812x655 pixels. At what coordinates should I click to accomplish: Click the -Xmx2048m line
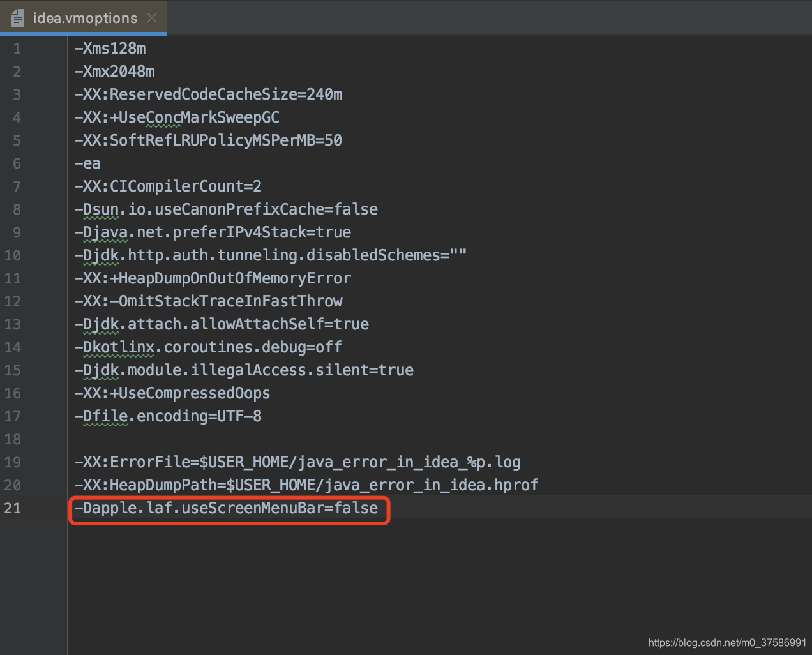tap(114, 72)
